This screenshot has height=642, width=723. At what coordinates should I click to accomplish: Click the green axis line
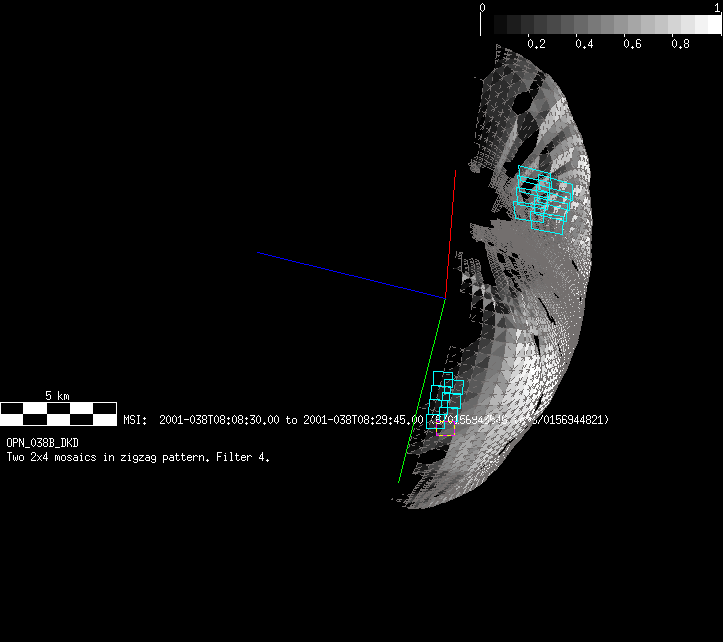coord(422,390)
